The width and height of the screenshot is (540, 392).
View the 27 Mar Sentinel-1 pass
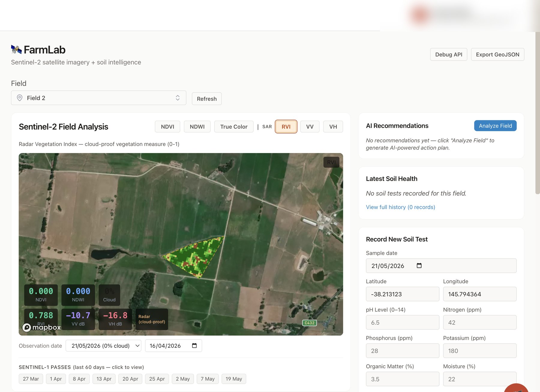coord(31,379)
